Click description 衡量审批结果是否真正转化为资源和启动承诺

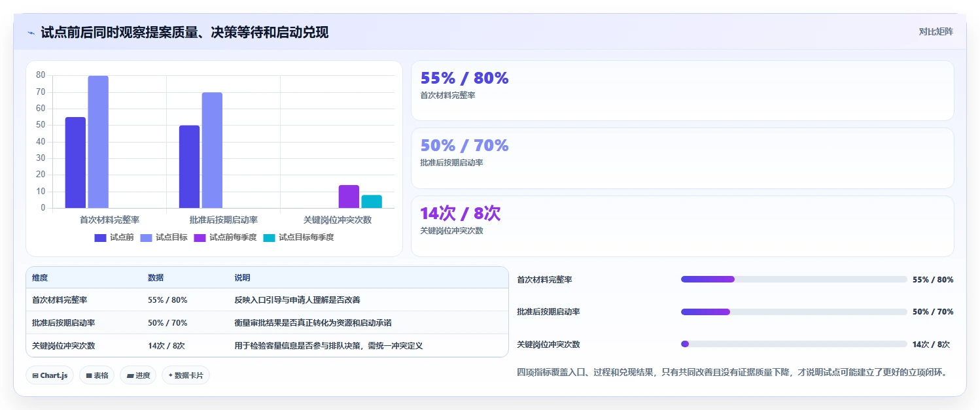coord(313,323)
